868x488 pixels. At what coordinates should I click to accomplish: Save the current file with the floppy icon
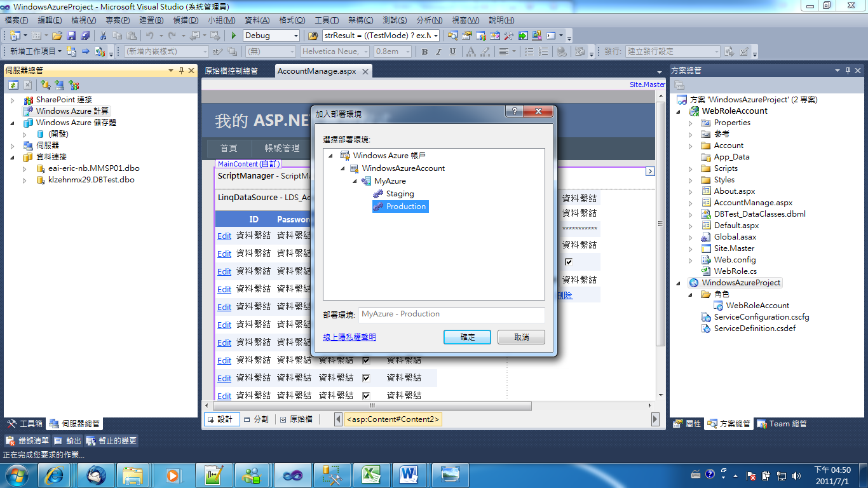coord(71,36)
